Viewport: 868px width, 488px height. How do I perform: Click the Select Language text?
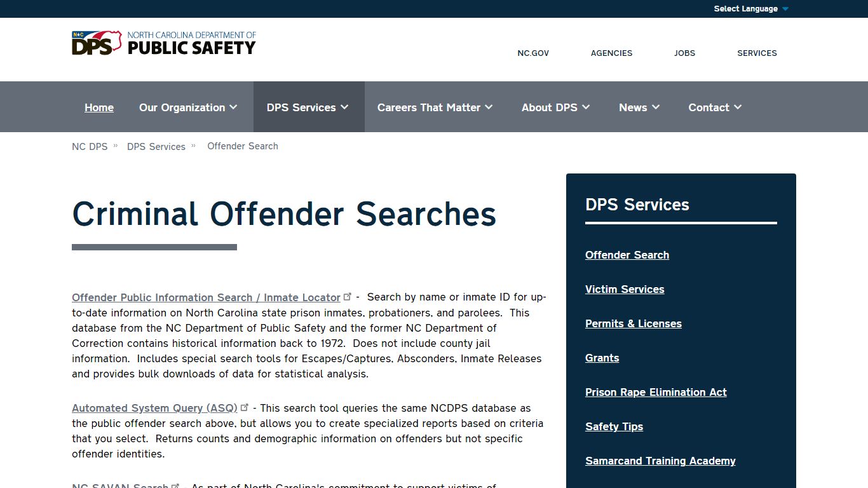745,9
